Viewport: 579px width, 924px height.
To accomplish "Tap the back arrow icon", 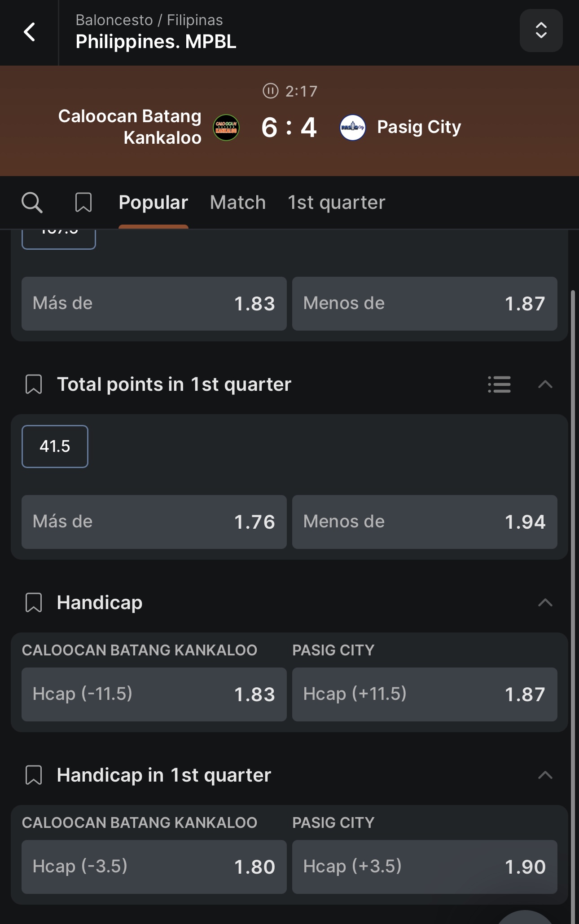I will click(29, 32).
